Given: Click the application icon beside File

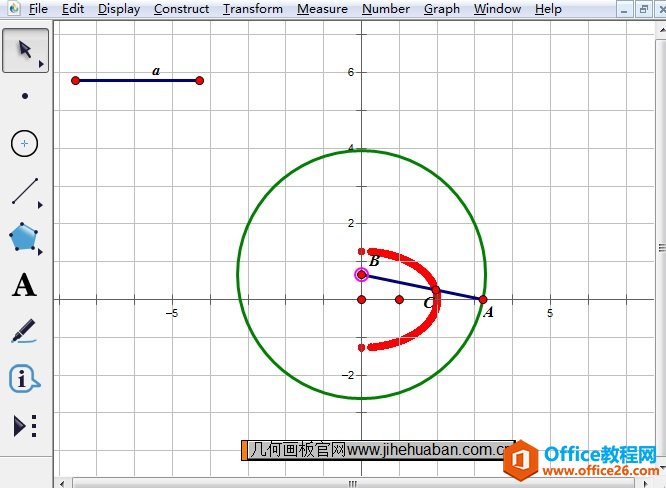Looking at the screenshot, I should 14,8.
